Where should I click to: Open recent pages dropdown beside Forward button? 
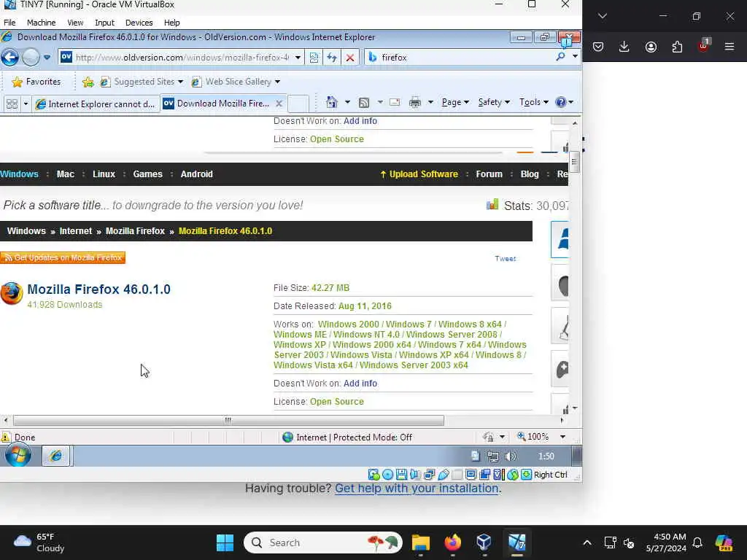pos(47,58)
